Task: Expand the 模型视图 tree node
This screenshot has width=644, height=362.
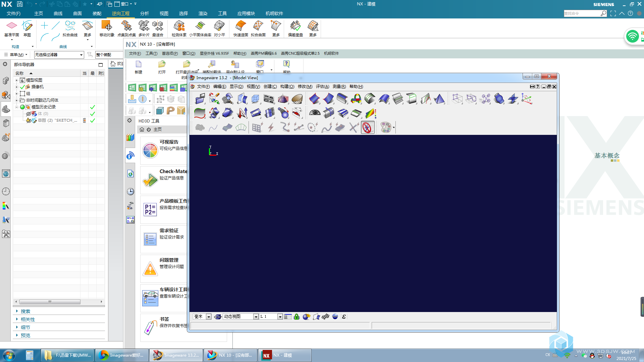Action: point(16,80)
